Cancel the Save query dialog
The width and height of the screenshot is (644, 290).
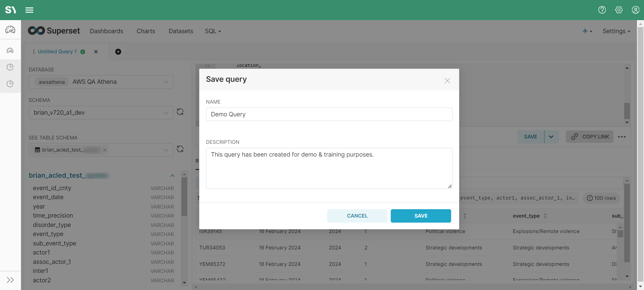[357, 216]
